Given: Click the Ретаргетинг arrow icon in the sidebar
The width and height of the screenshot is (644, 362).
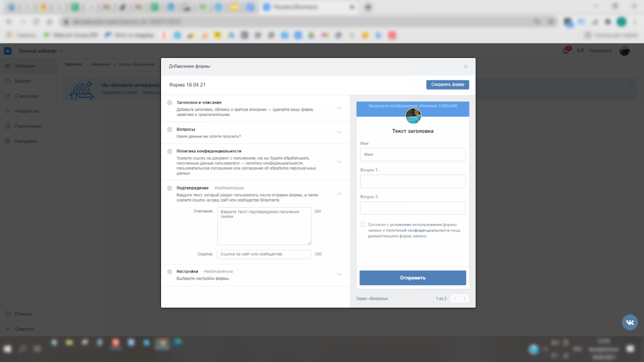Looking at the screenshot, I should point(8,111).
